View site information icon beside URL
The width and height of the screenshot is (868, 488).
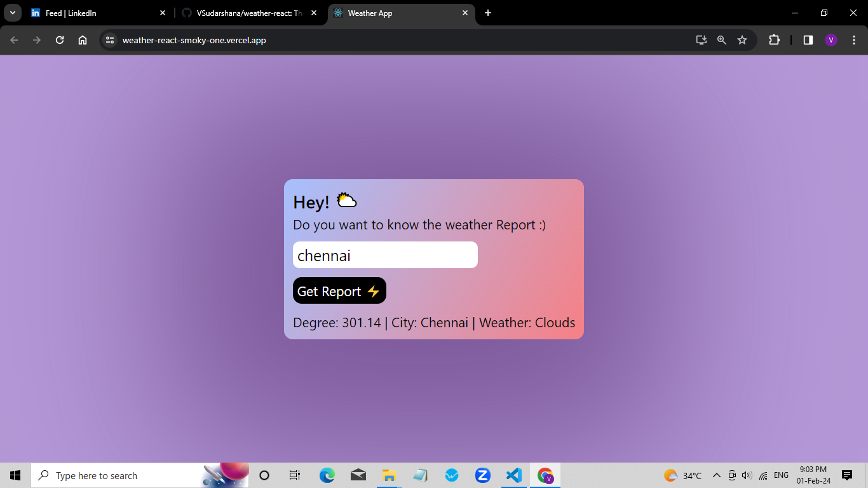click(110, 40)
